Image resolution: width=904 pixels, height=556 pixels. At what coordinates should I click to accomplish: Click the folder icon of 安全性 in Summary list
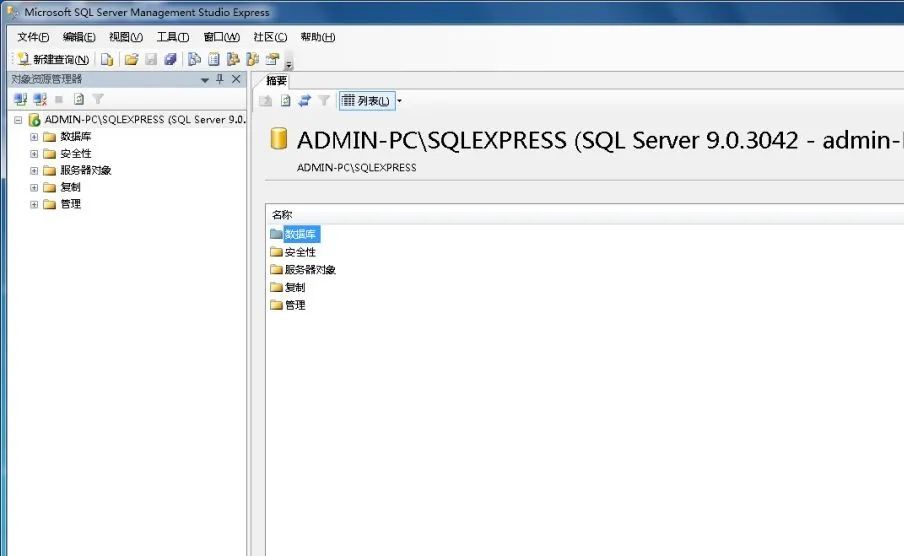(276, 251)
